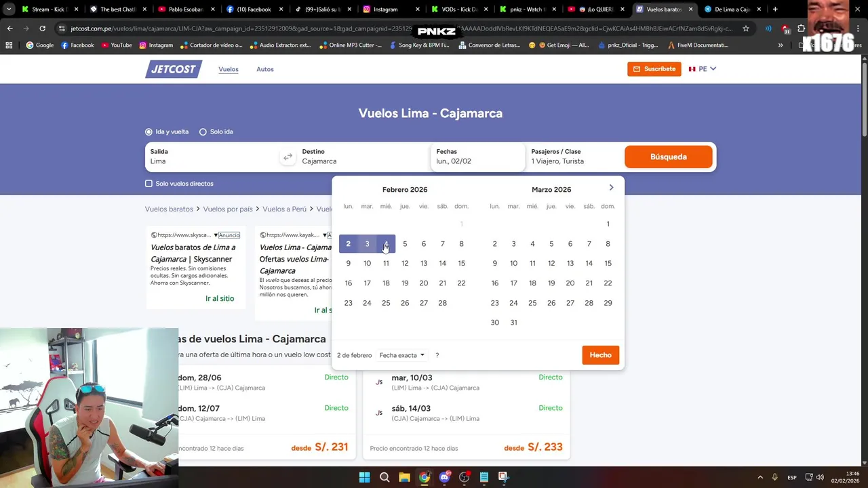
Task: Open OBS Studio from the taskbar
Action: tap(464, 477)
